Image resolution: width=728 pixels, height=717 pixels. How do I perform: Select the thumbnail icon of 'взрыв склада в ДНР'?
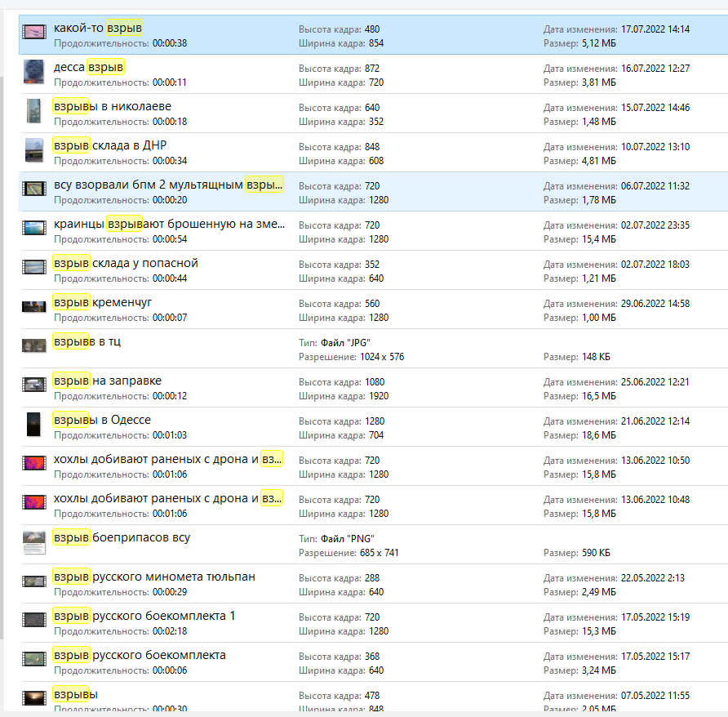click(34, 150)
